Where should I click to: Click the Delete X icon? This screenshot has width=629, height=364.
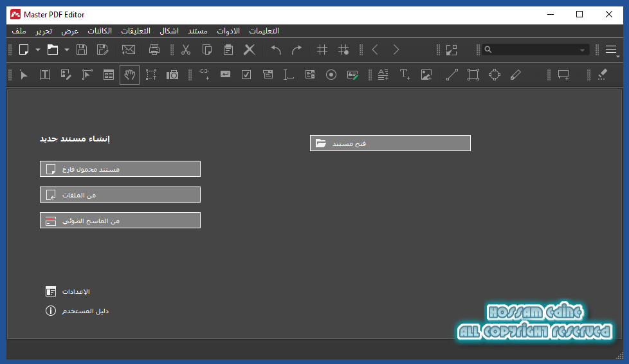[250, 50]
